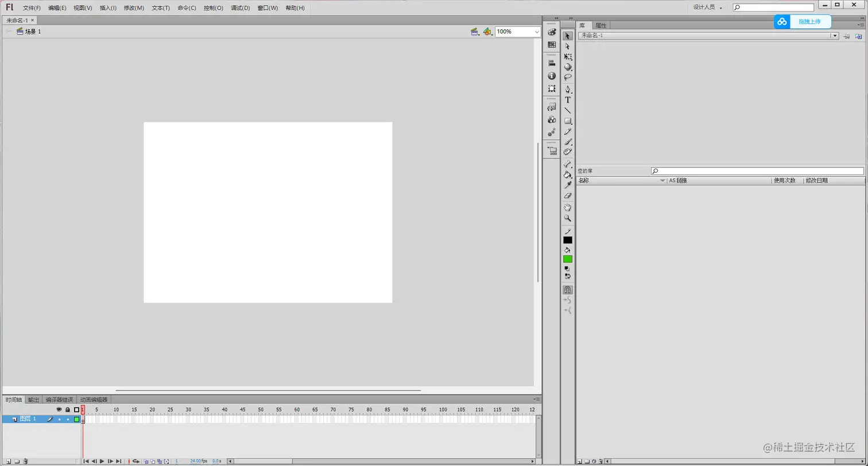868x466 pixels.
Task: Lock layer 图层 1 in the timeline
Action: [67, 419]
